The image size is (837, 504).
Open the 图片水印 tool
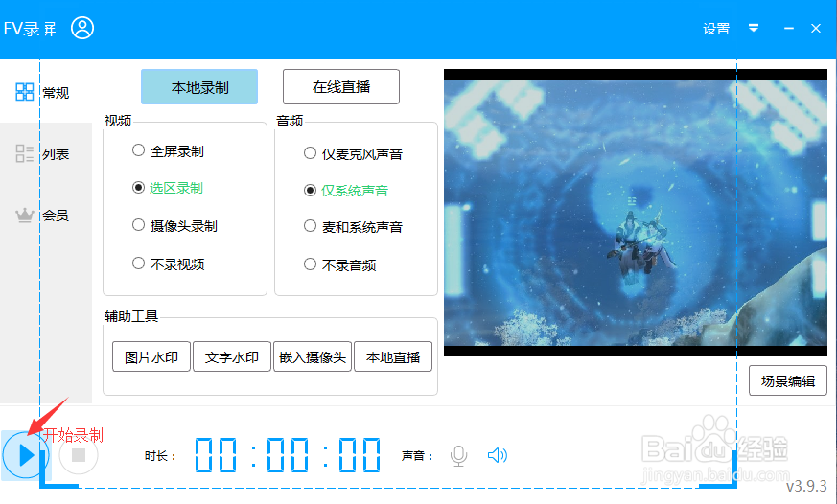tap(151, 356)
